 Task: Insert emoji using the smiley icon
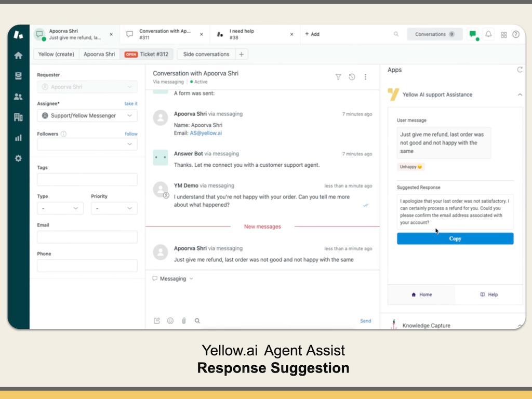point(170,321)
